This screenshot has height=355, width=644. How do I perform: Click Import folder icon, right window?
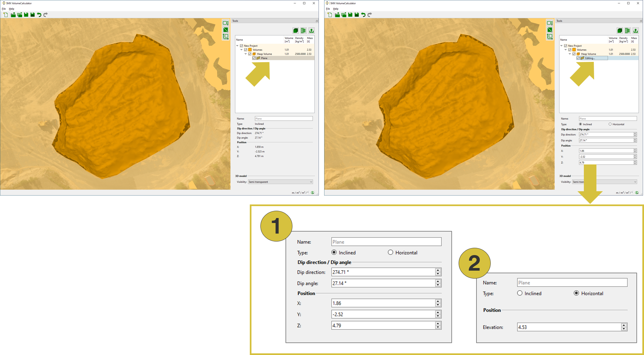(x=344, y=15)
